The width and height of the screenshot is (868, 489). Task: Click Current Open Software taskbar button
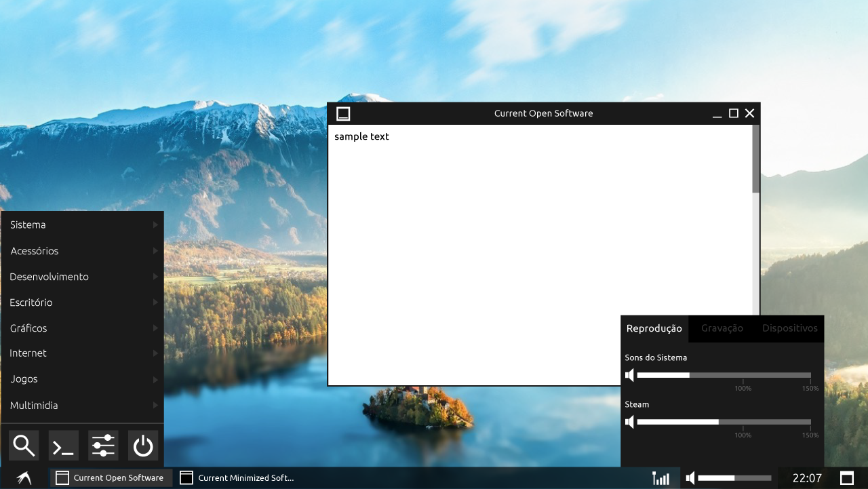click(x=111, y=478)
